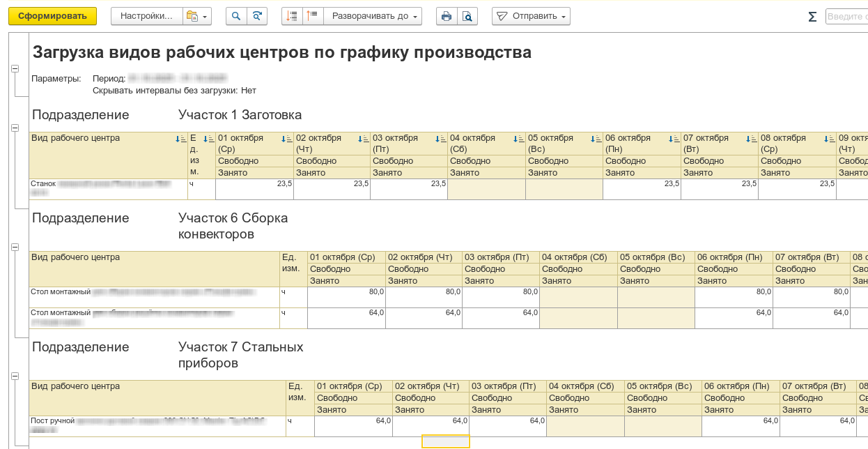Open report variants dropdown next to Настройки
The width and height of the screenshot is (868, 449).
[196, 16]
